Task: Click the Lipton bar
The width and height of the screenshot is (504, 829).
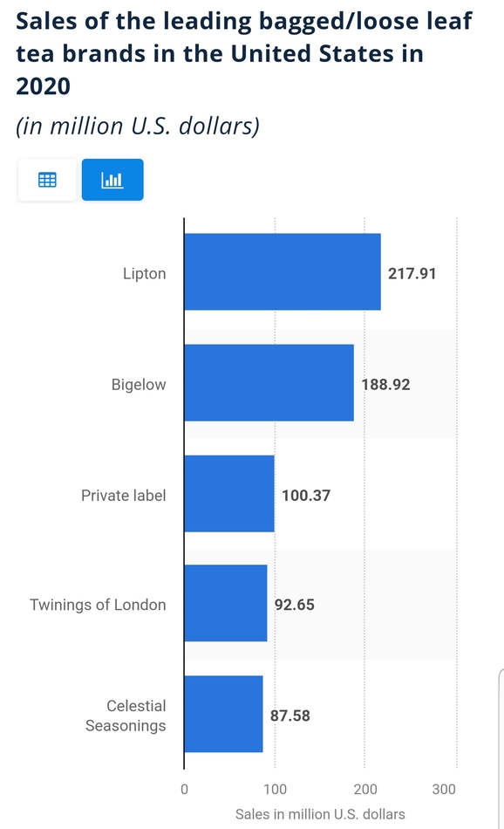Action: click(283, 271)
